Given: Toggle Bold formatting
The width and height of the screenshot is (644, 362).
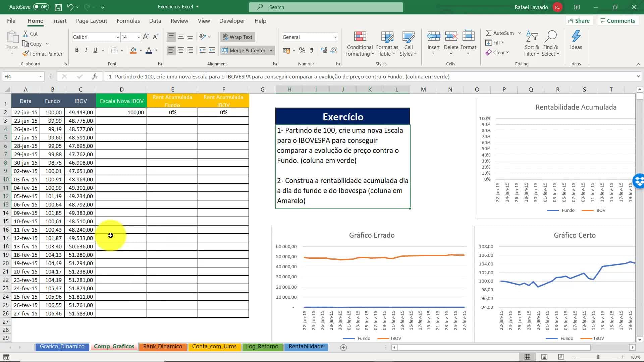Looking at the screenshot, I should (77, 50).
